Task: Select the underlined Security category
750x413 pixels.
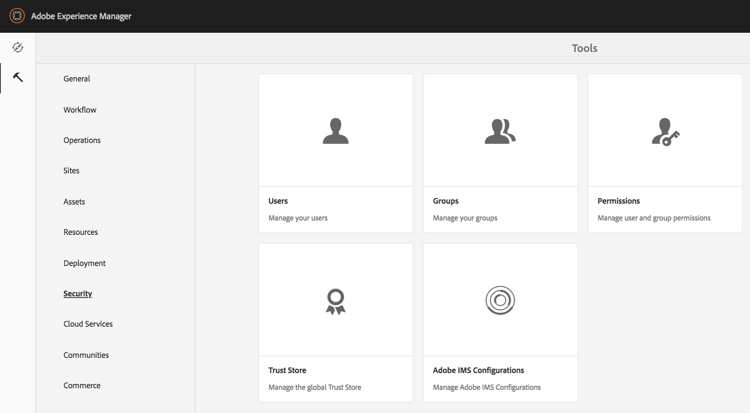Action: pyautogui.click(x=77, y=293)
